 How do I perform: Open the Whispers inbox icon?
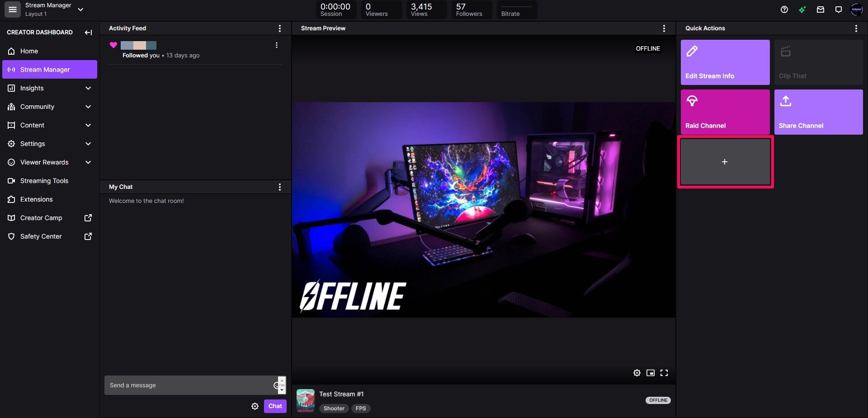(x=821, y=9)
